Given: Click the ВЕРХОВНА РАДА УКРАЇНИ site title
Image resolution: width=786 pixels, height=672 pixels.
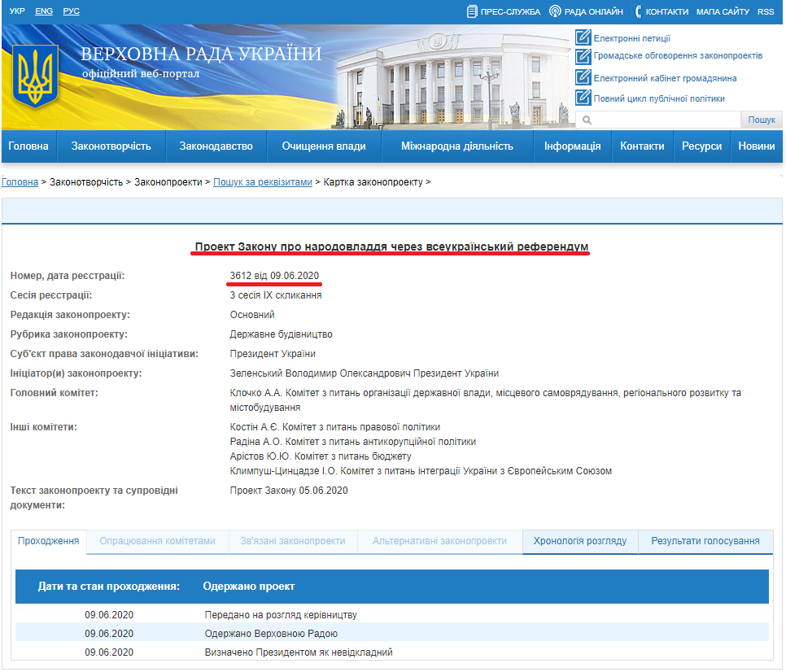Looking at the screenshot, I should coord(201,55).
